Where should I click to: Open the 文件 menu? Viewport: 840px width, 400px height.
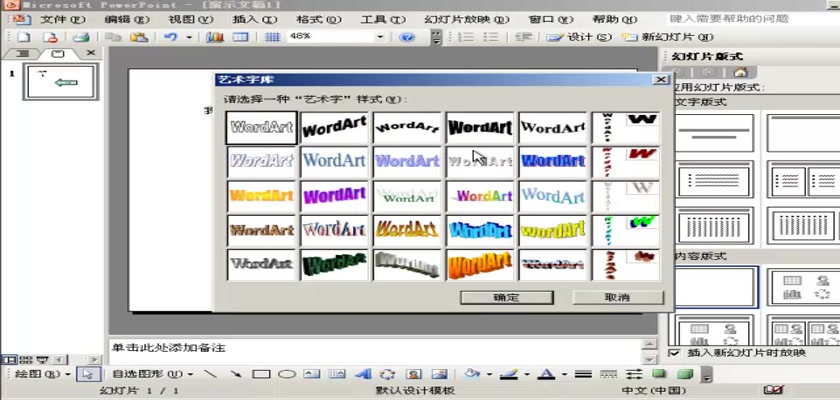(63, 20)
